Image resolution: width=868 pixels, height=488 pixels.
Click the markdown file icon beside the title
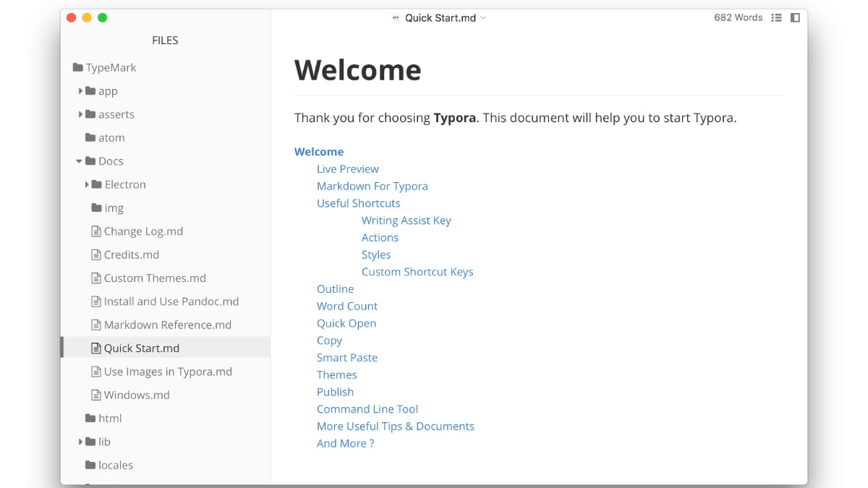pos(396,18)
